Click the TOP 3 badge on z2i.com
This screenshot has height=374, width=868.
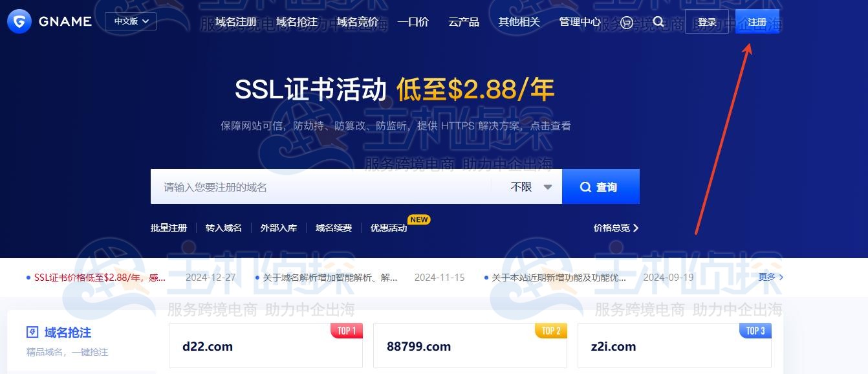click(755, 331)
